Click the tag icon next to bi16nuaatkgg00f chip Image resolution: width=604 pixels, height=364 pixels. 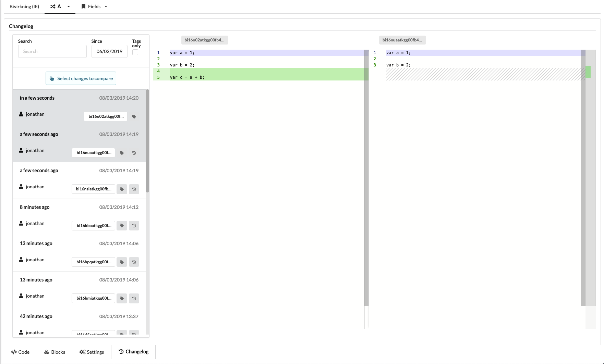pyautogui.click(x=122, y=153)
